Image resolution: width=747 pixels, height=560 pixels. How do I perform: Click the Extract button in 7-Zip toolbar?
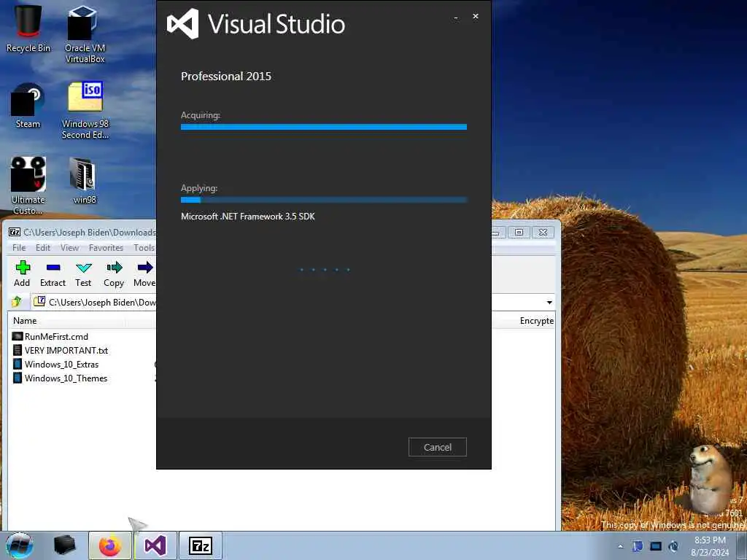coord(53,274)
